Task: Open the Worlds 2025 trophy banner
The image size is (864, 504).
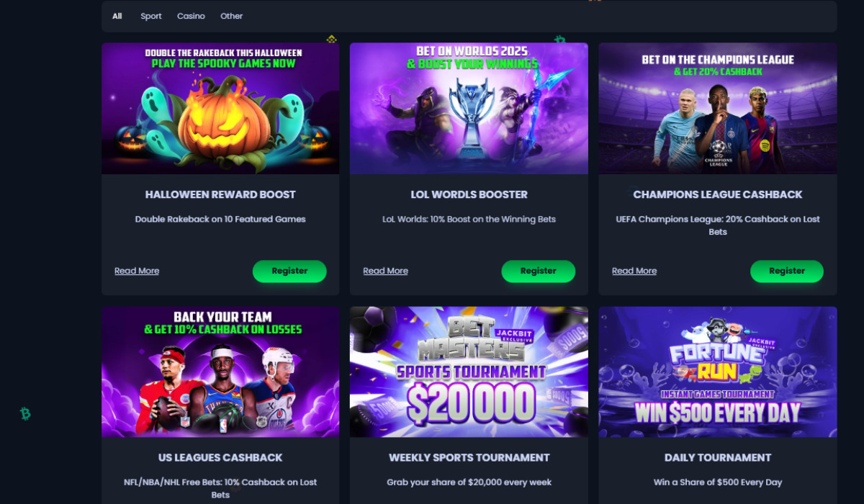Action: [469, 108]
